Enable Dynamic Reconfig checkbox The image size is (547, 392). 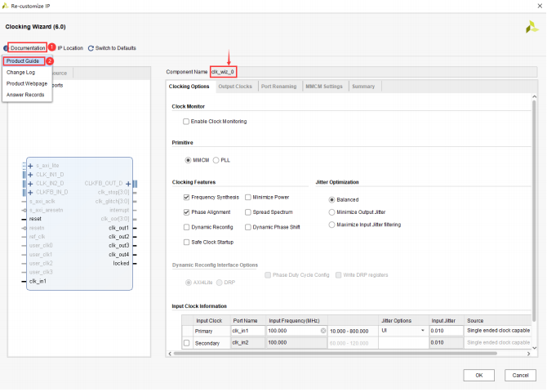point(187,227)
